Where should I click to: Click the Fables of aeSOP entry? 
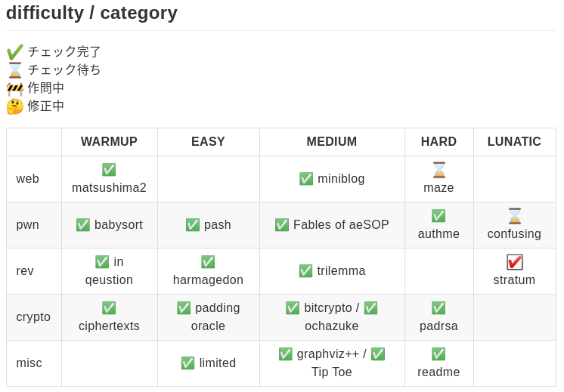pyautogui.click(x=341, y=225)
